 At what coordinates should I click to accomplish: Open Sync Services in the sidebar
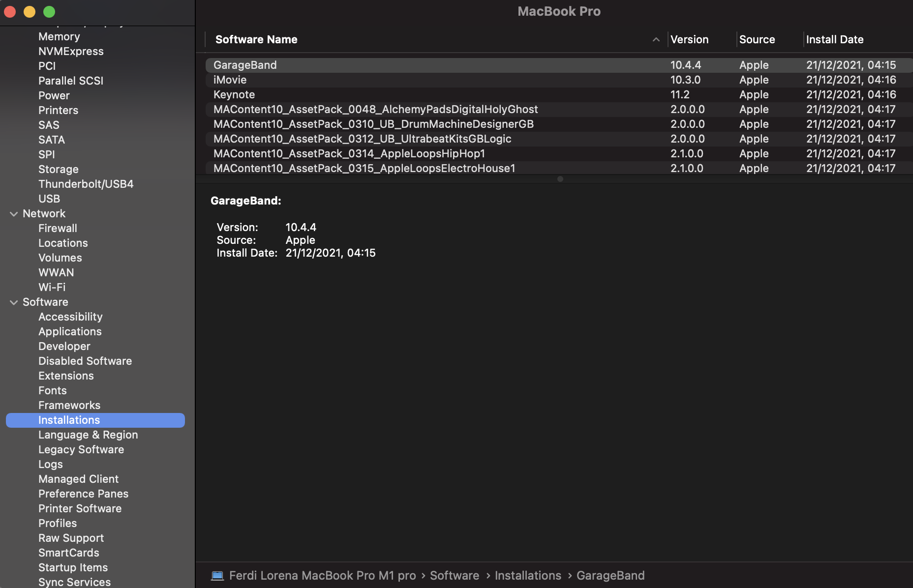(74, 582)
